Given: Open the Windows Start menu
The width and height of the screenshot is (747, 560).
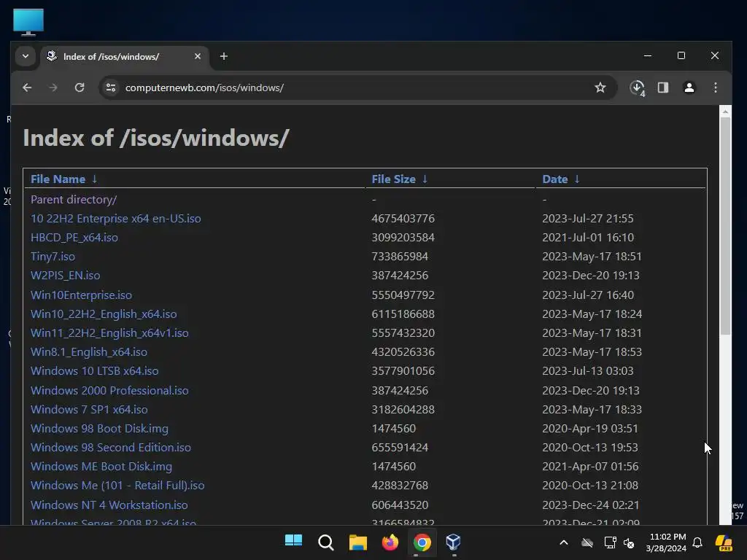Looking at the screenshot, I should click(293, 542).
